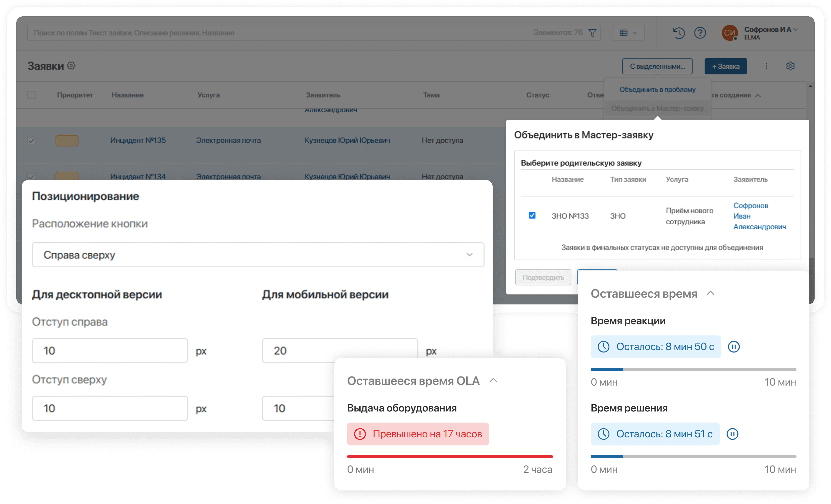831x504 pixels.
Task: Select Объединить в Мастер-заявку menu item
Action: pos(657,108)
